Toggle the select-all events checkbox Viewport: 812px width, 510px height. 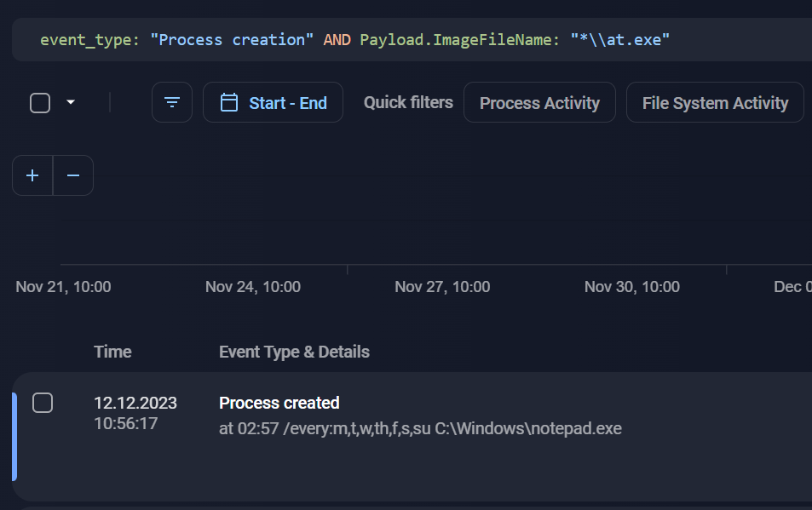pos(40,102)
